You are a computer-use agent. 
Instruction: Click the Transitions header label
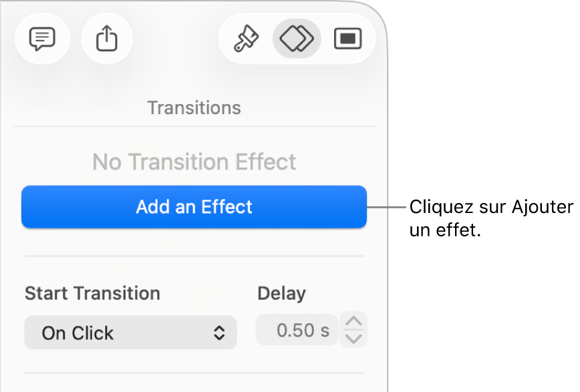[194, 107]
